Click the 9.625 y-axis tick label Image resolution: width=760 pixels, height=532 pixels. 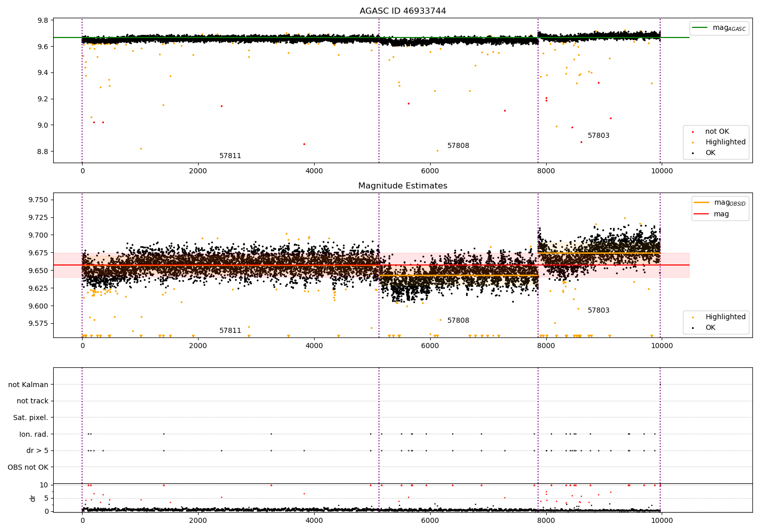click(39, 289)
